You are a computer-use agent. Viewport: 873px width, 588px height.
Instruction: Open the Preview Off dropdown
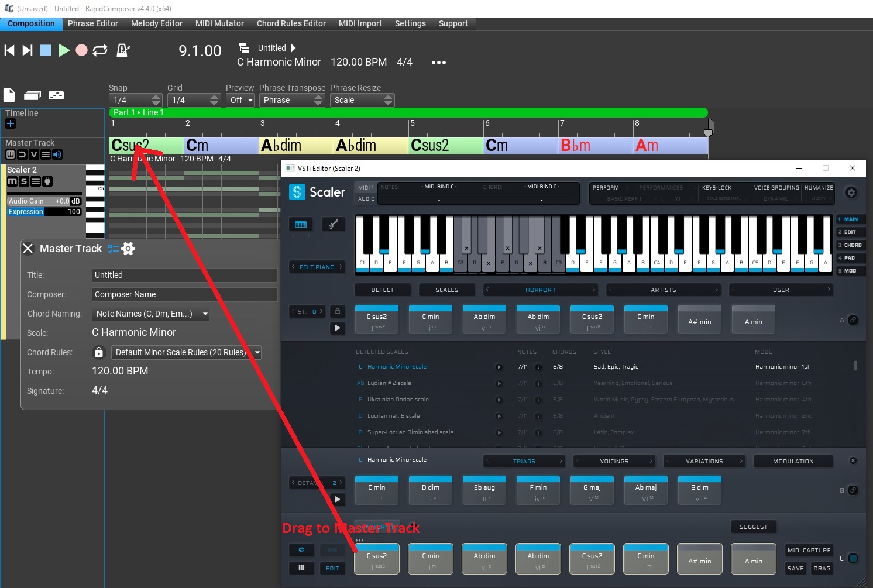[240, 100]
